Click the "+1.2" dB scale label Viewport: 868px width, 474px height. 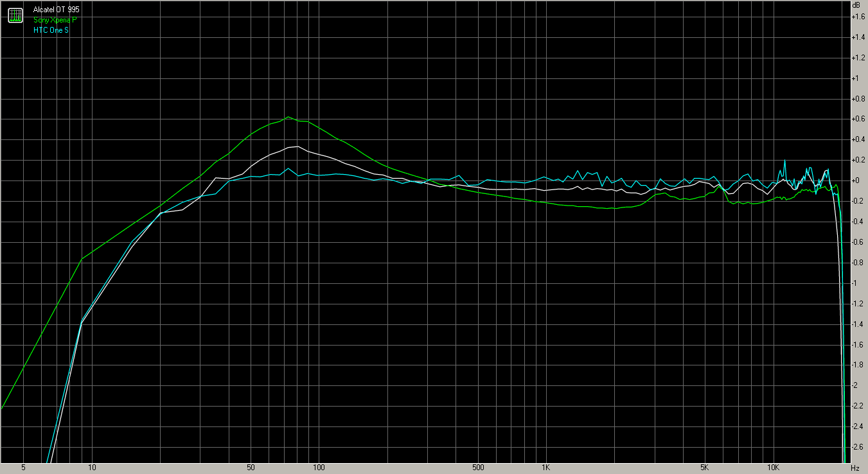coord(857,58)
